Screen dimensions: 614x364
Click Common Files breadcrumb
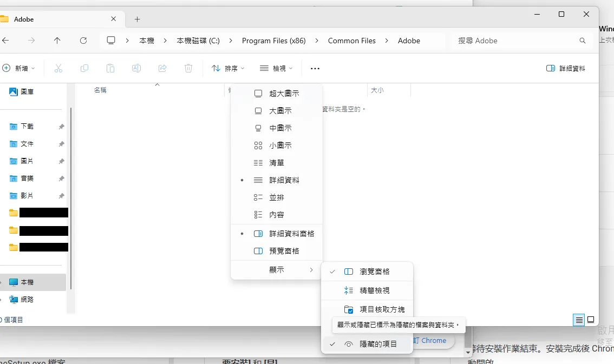[x=351, y=41]
